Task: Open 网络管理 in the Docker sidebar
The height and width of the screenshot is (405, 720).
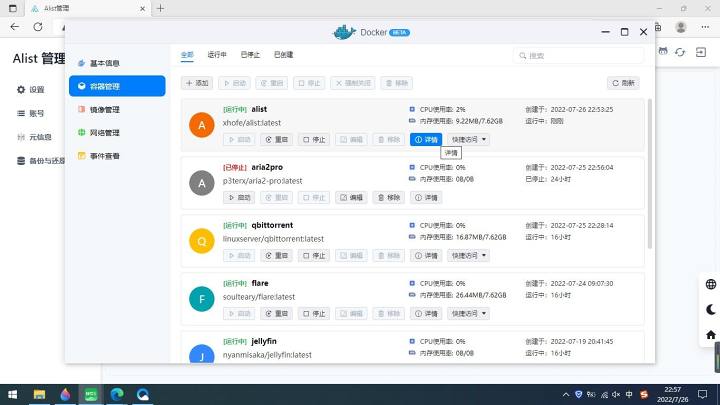Action: 117,133
